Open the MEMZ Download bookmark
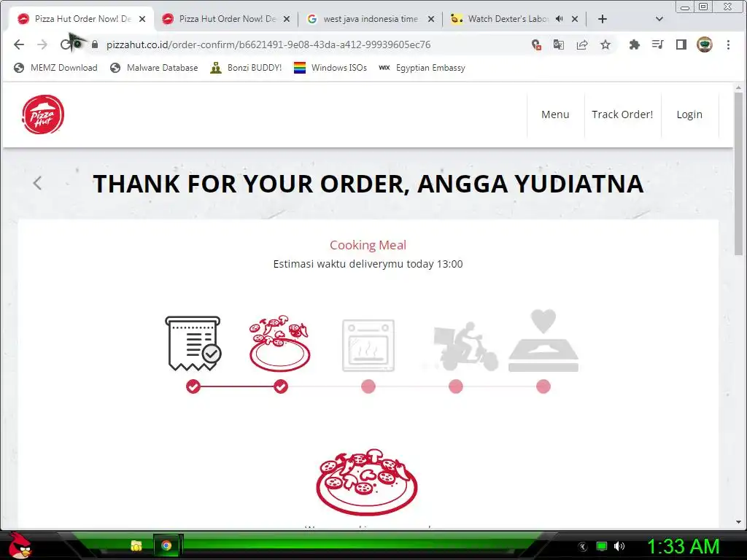747x560 pixels. 55,68
